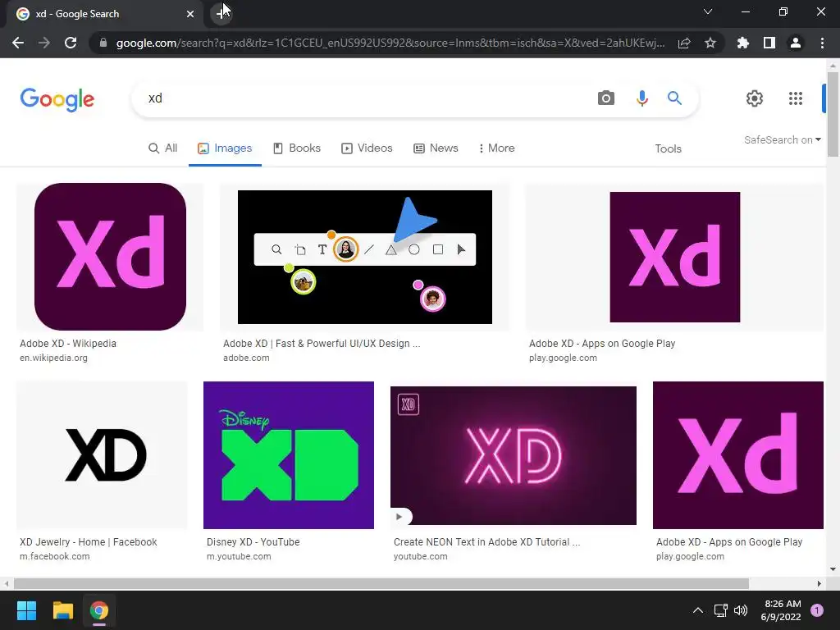
Task: Open the Google apps grid
Action: (796, 98)
